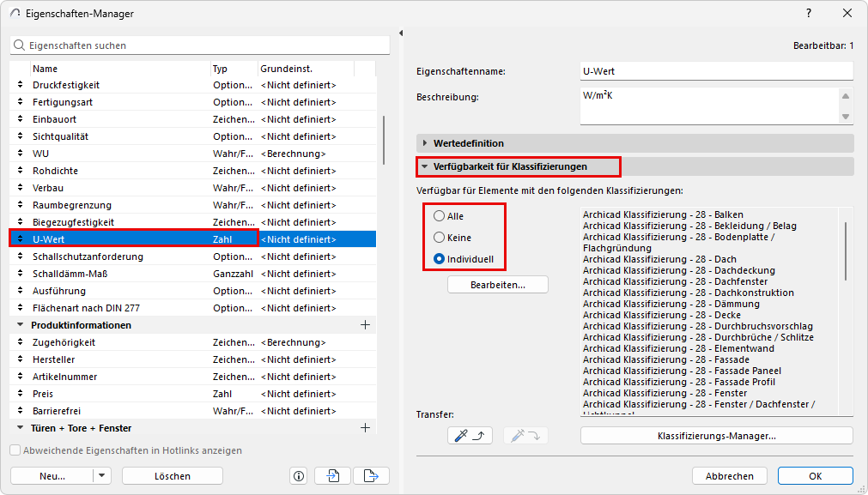Click the Typ column header
Image resolution: width=868 pixels, height=495 pixels.
(x=234, y=69)
